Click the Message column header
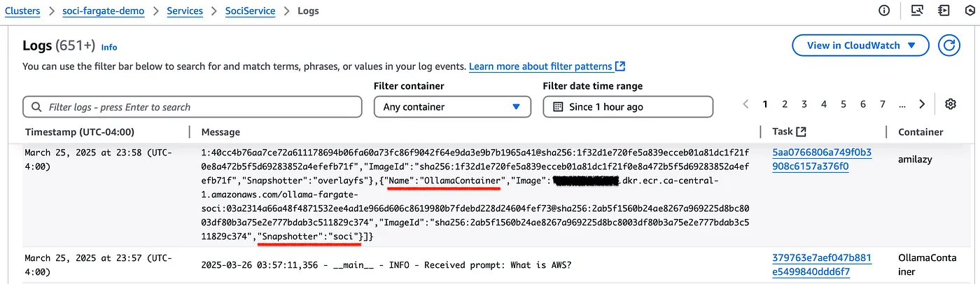 pyautogui.click(x=220, y=132)
